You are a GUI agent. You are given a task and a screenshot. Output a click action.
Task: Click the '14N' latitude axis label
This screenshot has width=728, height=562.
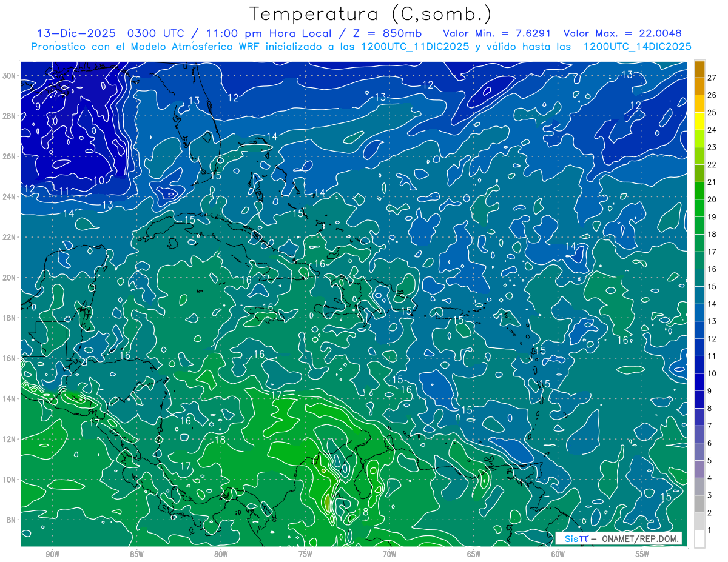pos(9,398)
